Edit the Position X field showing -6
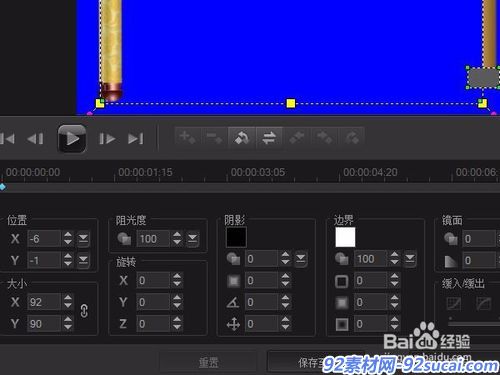The height and width of the screenshot is (375, 500). [x=44, y=239]
